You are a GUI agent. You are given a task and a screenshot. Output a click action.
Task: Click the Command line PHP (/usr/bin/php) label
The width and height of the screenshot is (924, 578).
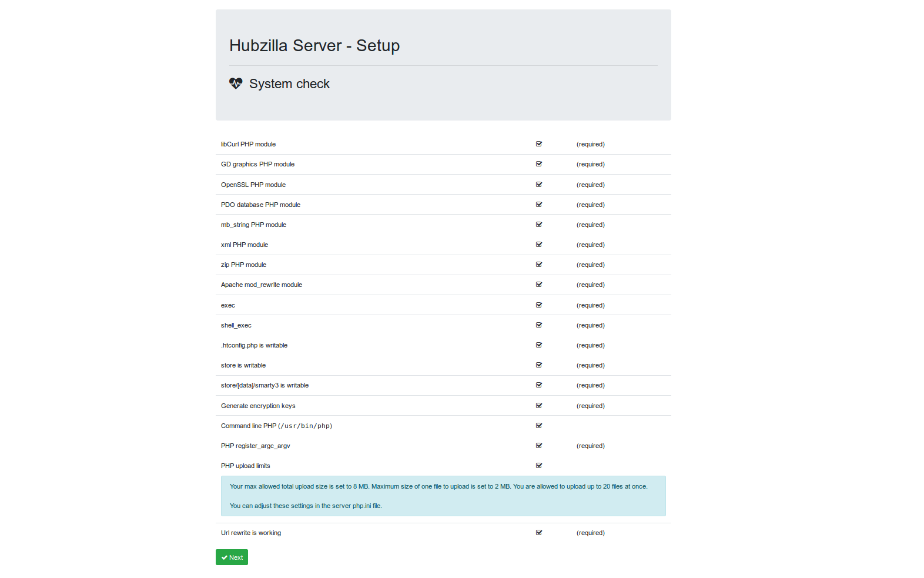(x=277, y=426)
